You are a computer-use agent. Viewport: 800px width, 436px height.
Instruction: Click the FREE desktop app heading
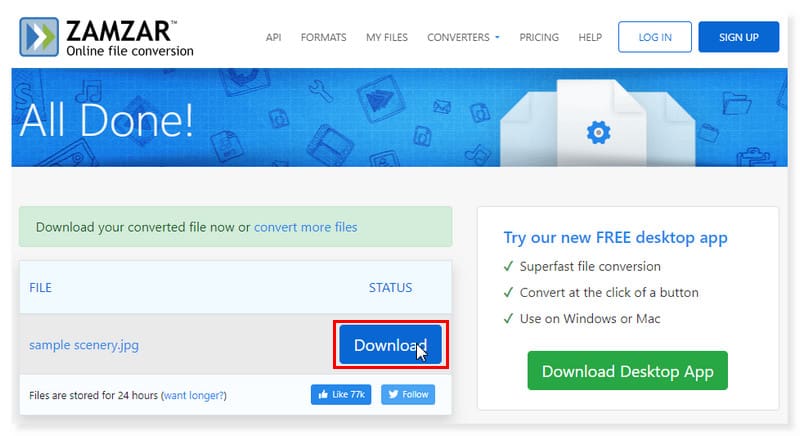[x=615, y=237]
